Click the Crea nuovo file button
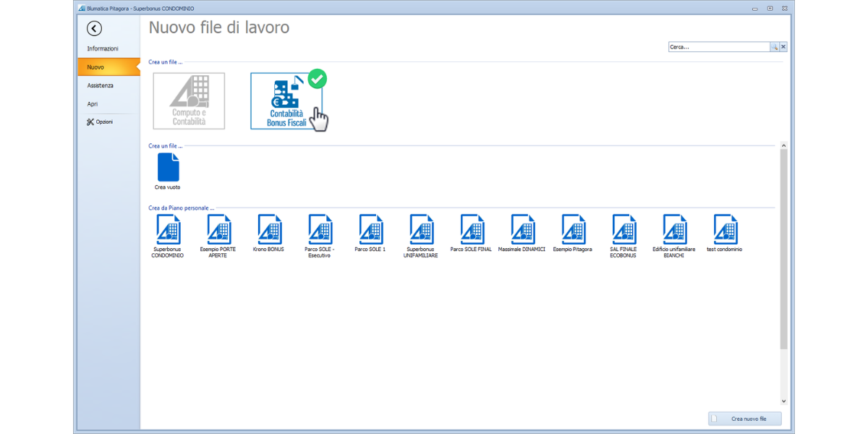Viewport: 868px width, 434px height. point(745,419)
